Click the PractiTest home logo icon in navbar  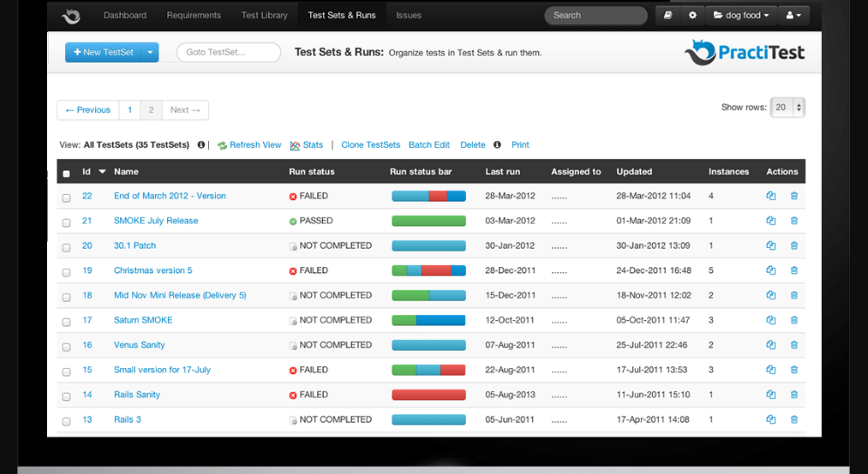(71, 16)
